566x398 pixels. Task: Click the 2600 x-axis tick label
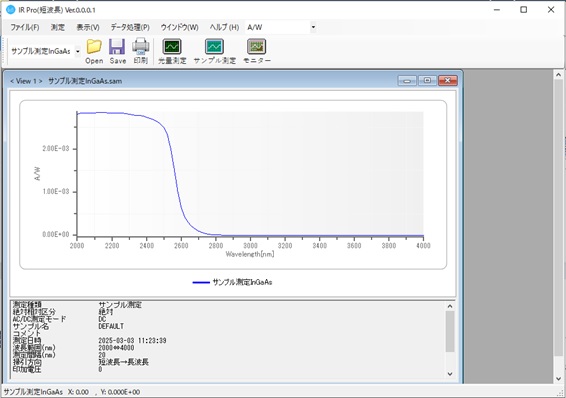click(x=181, y=246)
